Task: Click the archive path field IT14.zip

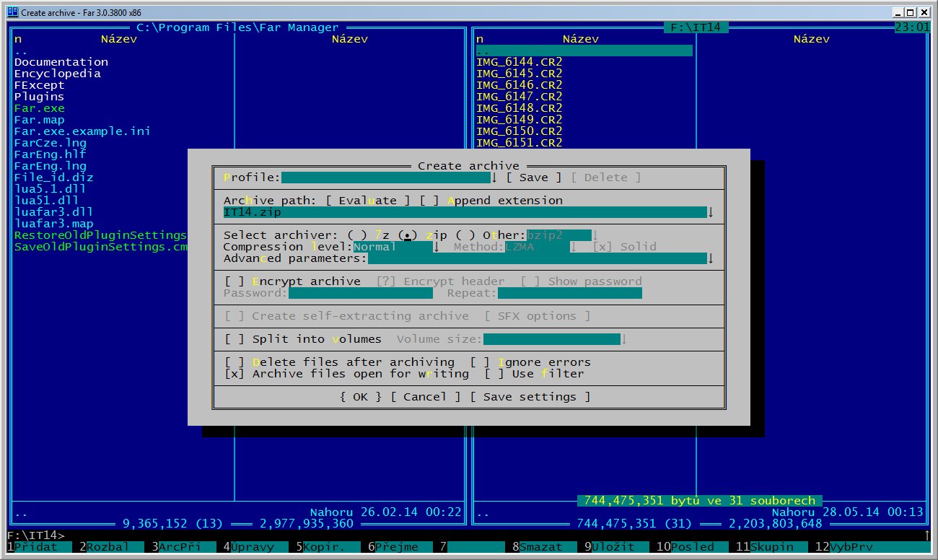Action: [x=465, y=212]
